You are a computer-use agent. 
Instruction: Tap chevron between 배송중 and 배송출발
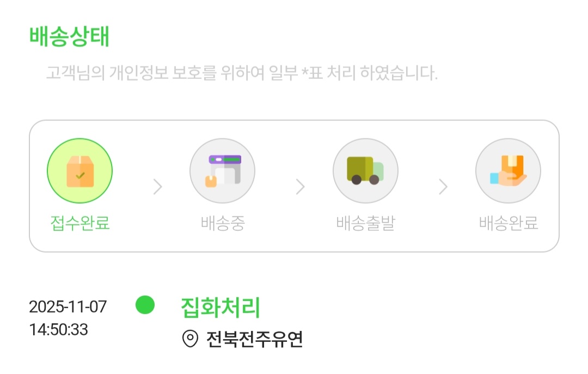(x=301, y=187)
